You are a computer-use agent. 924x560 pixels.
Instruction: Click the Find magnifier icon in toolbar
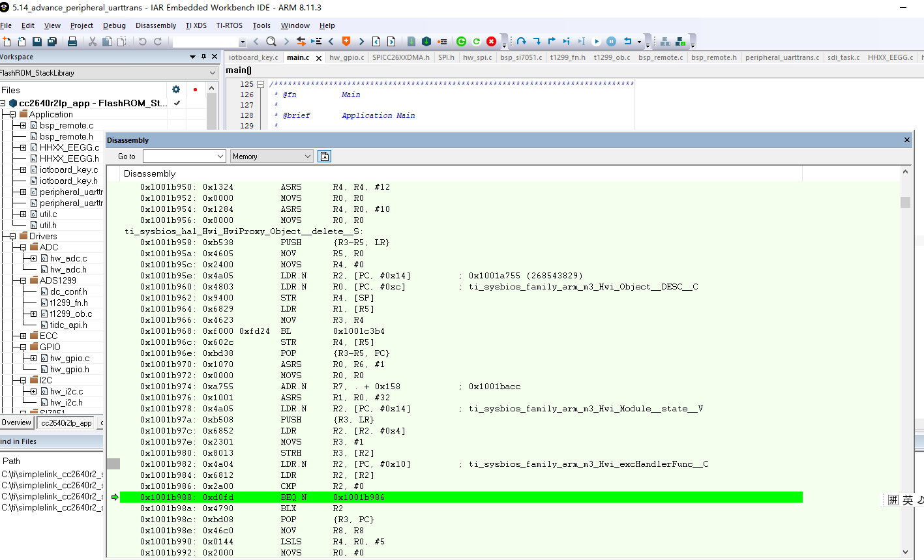[271, 42]
